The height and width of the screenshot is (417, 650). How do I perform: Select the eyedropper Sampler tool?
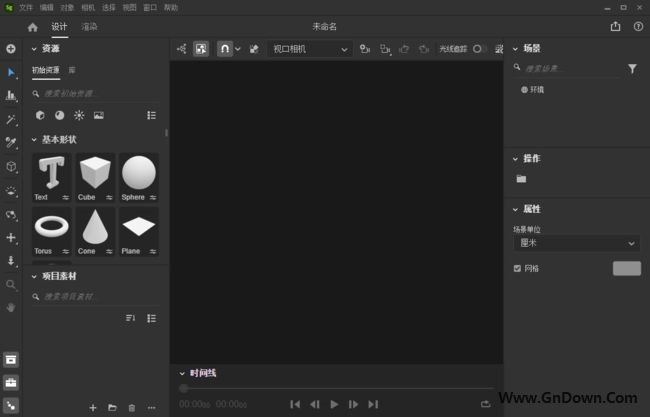(11, 143)
